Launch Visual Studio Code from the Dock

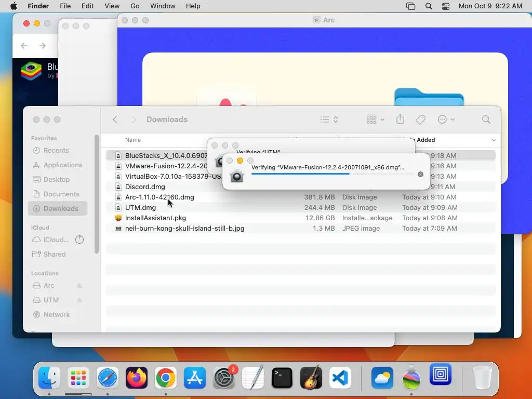[340, 378]
